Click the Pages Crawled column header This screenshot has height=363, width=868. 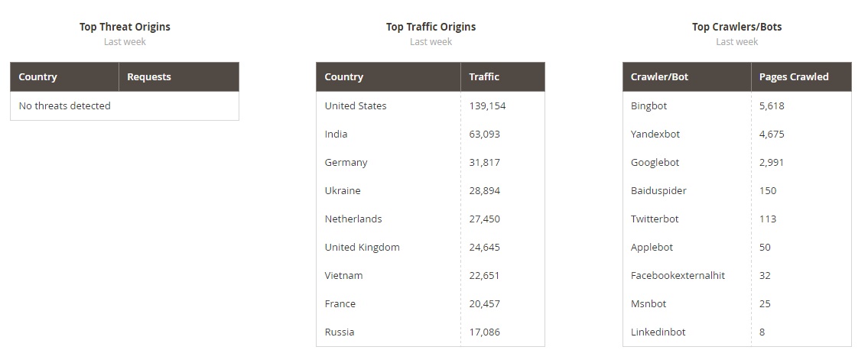point(794,76)
